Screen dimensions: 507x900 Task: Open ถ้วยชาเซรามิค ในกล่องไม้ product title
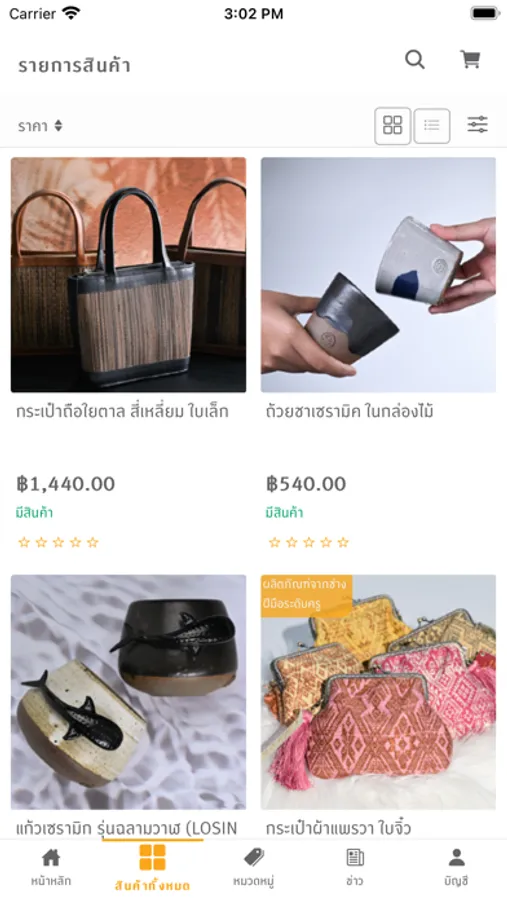point(350,412)
